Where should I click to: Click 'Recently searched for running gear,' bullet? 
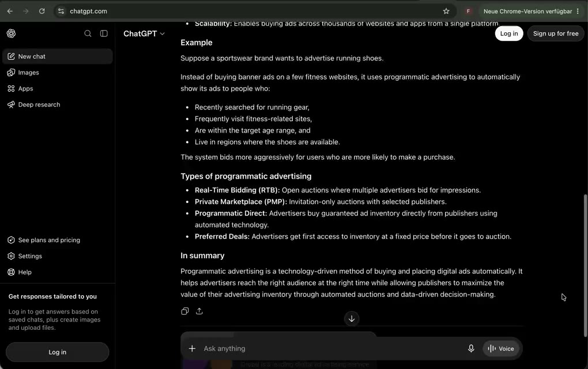pyautogui.click(x=252, y=107)
